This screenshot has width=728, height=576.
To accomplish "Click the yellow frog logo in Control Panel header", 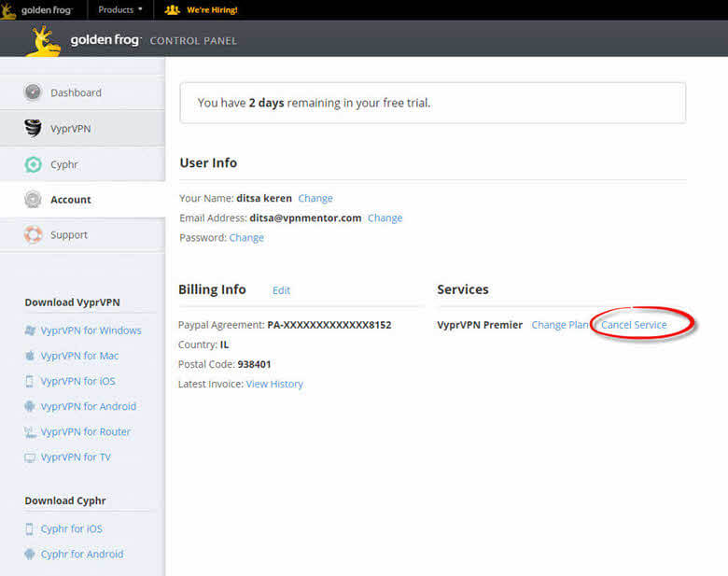I will 43,41.
